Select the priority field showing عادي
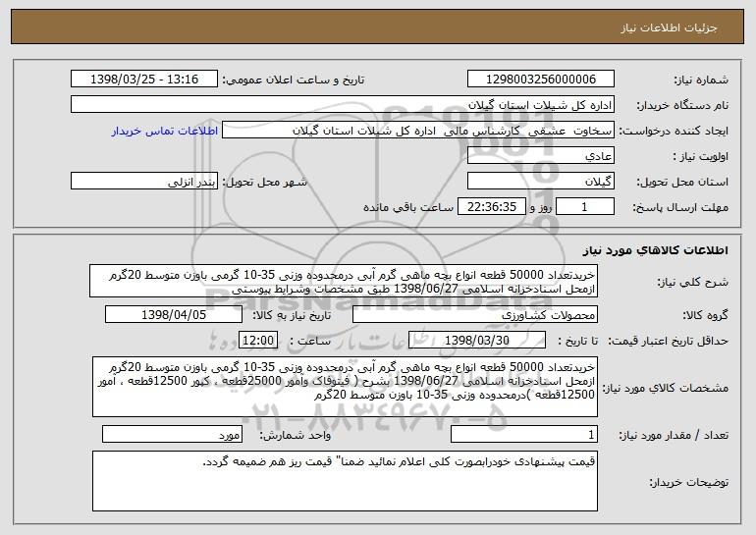 coord(540,156)
